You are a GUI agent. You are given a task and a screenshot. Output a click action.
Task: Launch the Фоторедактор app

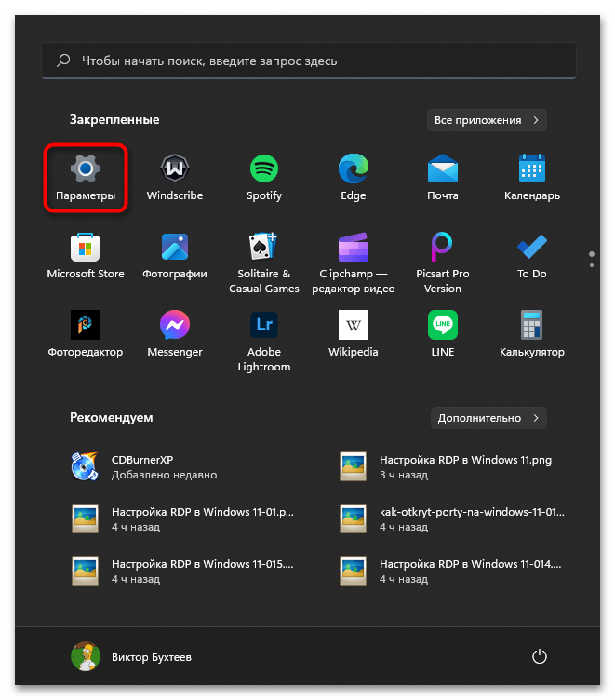pyautogui.click(x=86, y=334)
